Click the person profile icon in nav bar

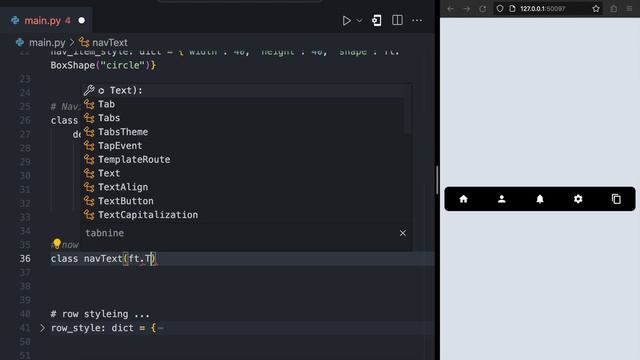point(502,199)
